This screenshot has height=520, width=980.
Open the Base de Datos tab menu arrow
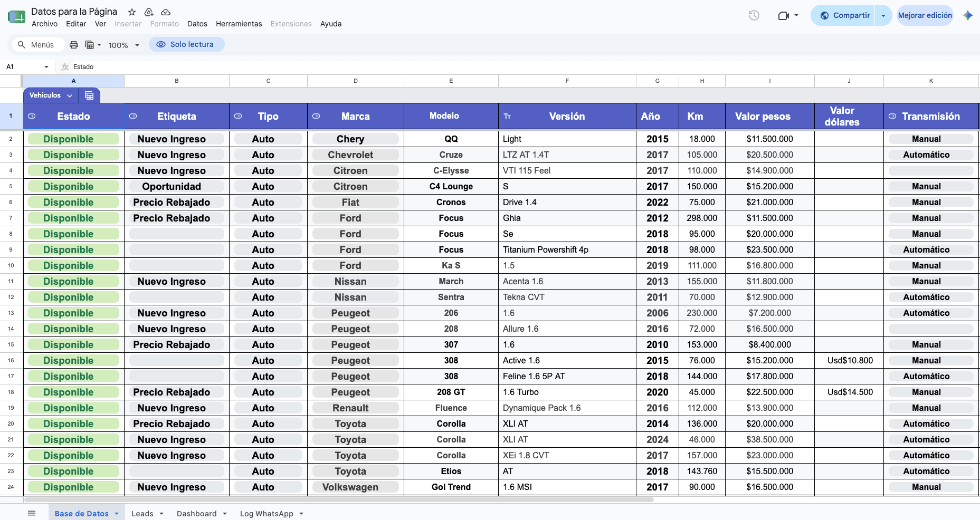117,513
